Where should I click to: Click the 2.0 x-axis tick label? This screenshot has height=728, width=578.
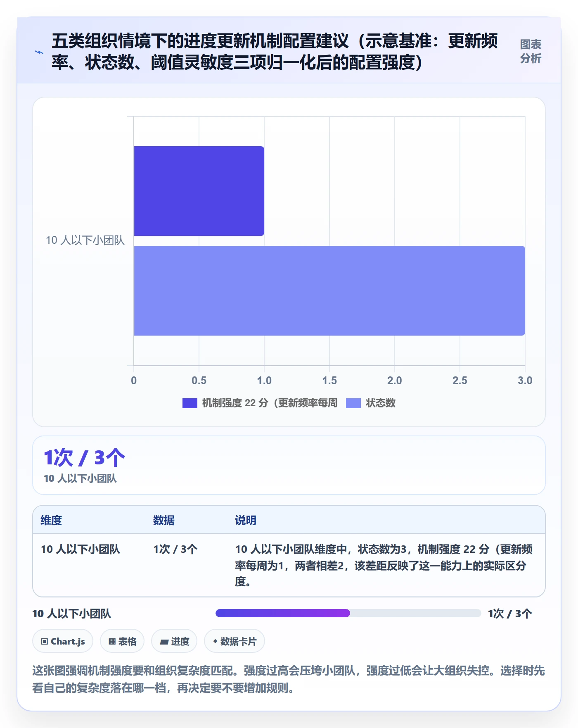click(x=394, y=381)
